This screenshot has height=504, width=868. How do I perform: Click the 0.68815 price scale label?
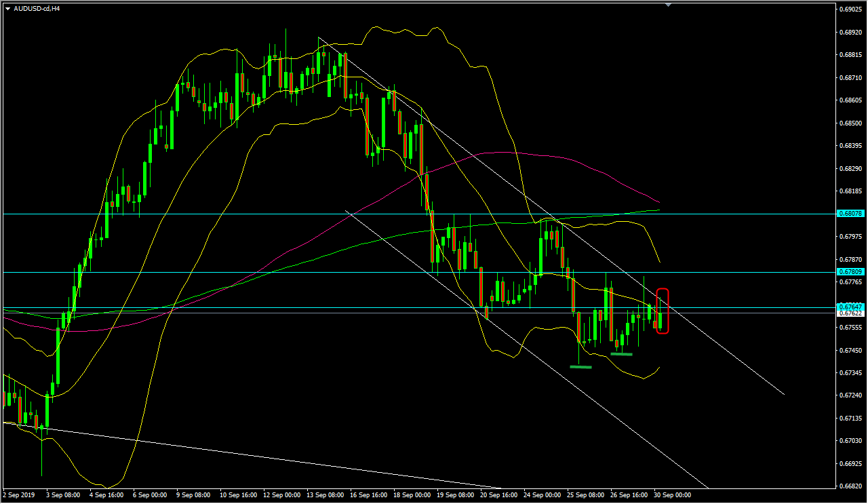tap(852, 55)
